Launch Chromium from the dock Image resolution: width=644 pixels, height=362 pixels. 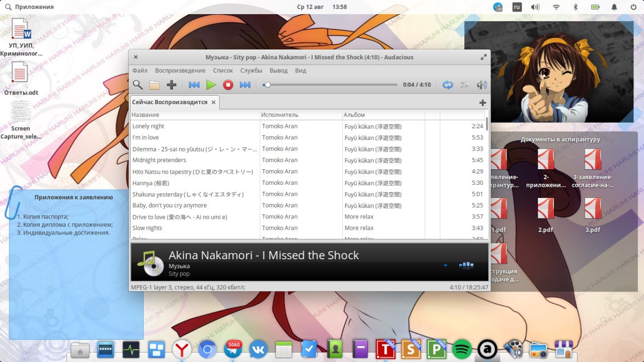coord(207,349)
